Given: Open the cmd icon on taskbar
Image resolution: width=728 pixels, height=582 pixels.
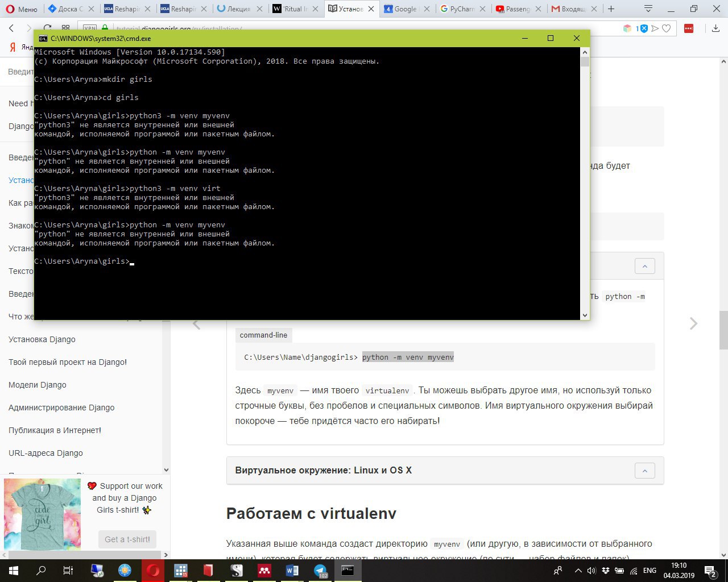Looking at the screenshot, I should pyautogui.click(x=348, y=571).
